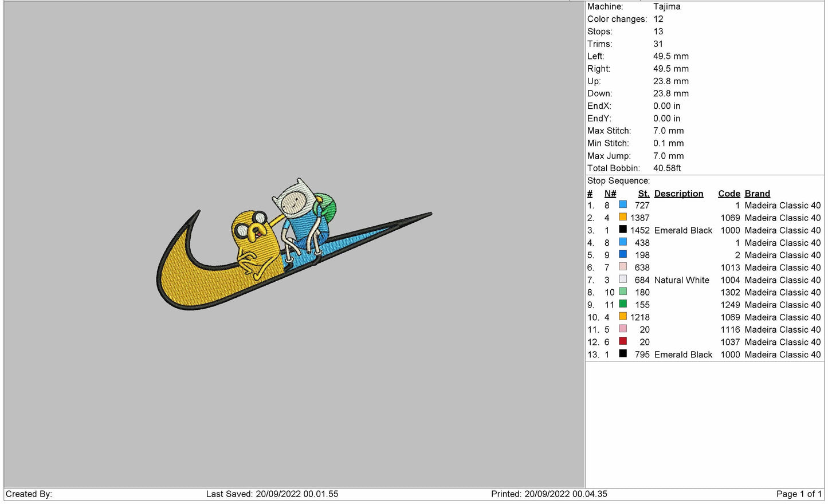Image resolution: width=828 pixels, height=504 pixels.
Task: Click the red swatch in stop row 12
Action: [623, 341]
